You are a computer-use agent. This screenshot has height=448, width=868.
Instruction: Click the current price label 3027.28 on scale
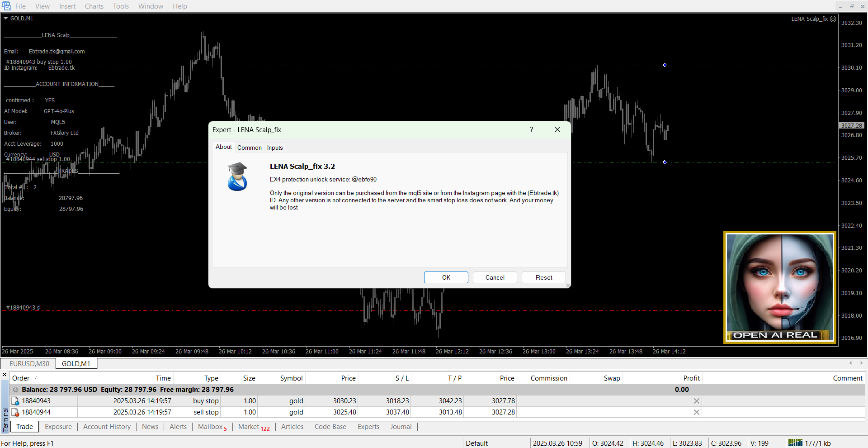coord(852,125)
